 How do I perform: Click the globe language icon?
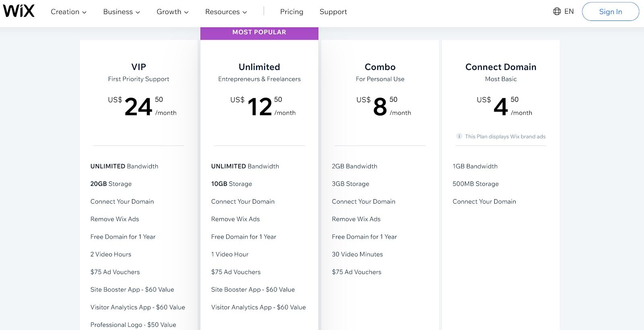557,11
